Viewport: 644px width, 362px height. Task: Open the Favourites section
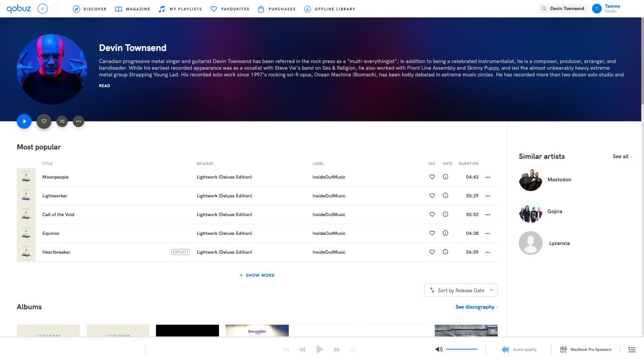pos(230,9)
